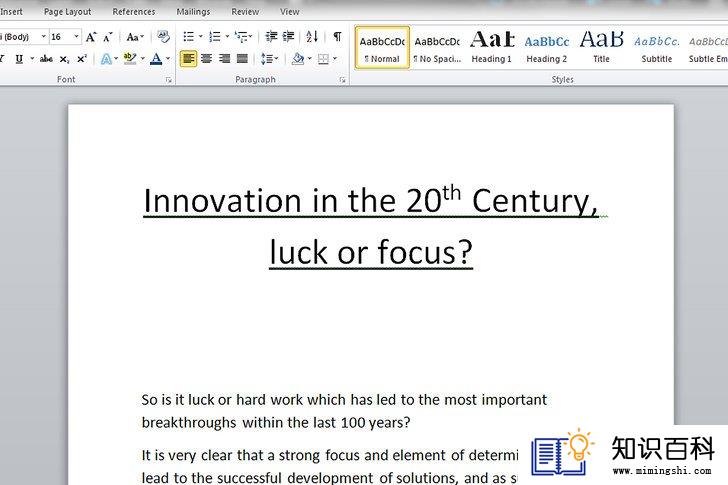Viewport: 728px width, 485px height.
Task: Apply the No Spacing style
Action: [437, 48]
